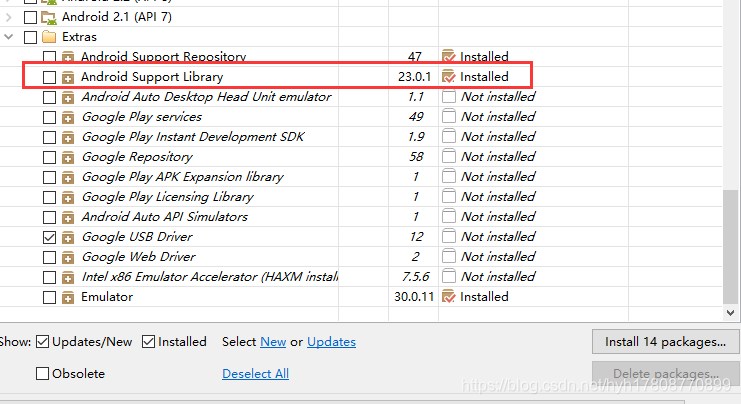Select the Updates link
Image resolution: width=741 pixels, height=404 pixels.
(331, 342)
